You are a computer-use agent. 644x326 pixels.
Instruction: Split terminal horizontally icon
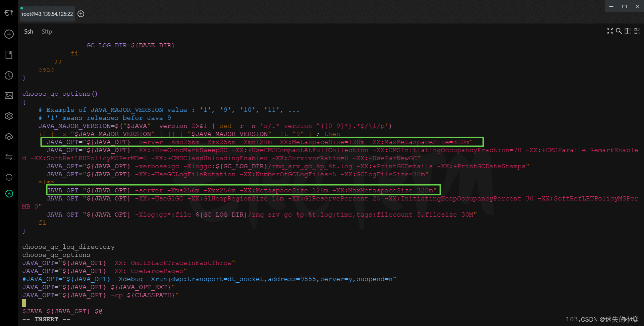(x=636, y=31)
